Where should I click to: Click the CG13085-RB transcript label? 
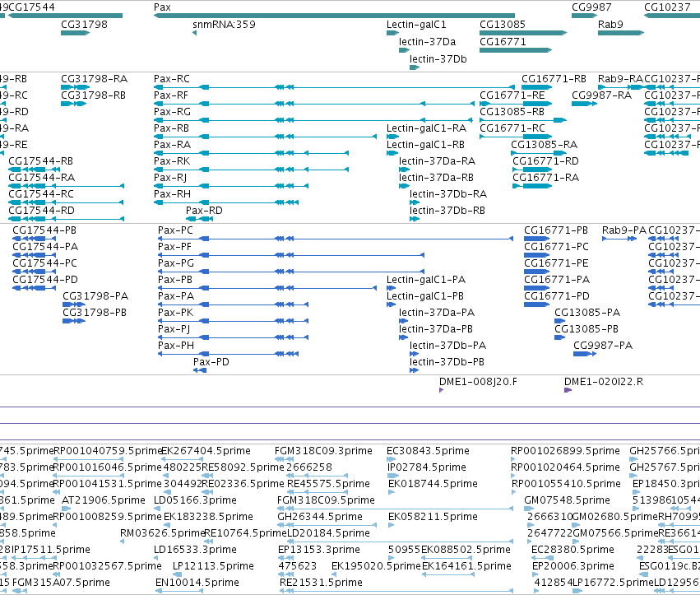click(512, 112)
